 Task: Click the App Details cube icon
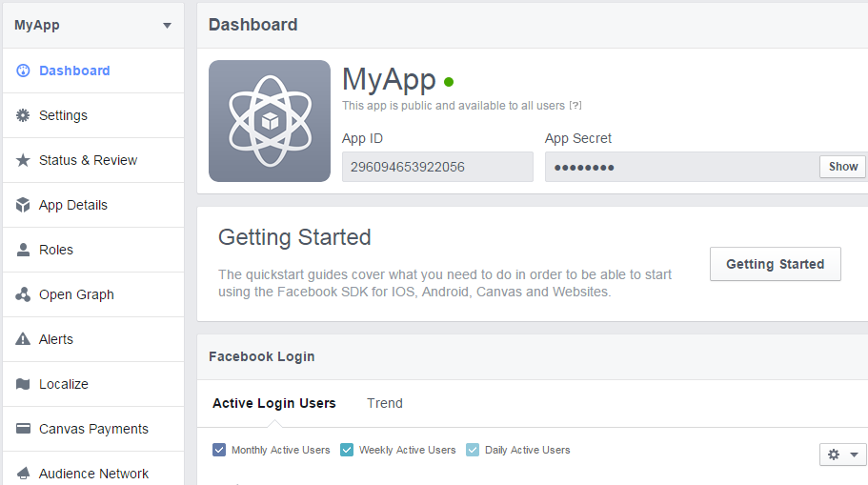coord(23,205)
